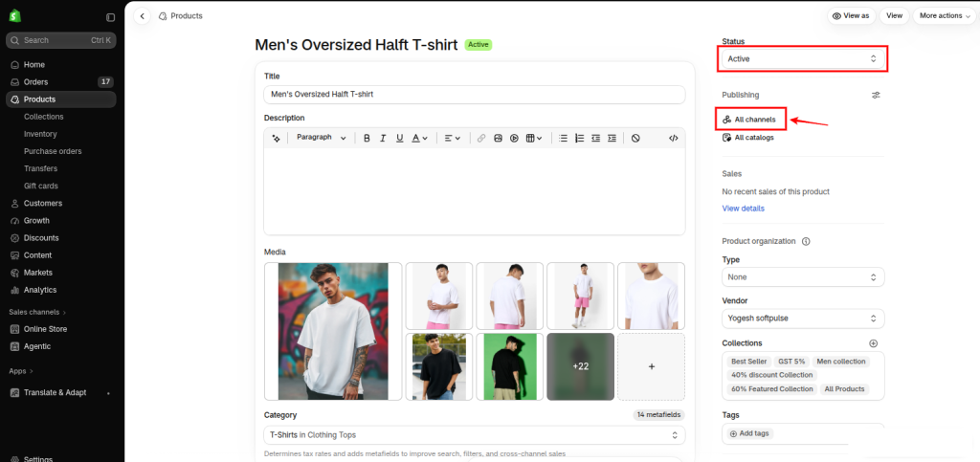Click the 14 metafields badge
Viewport: 980px width, 462px height.
click(658, 415)
